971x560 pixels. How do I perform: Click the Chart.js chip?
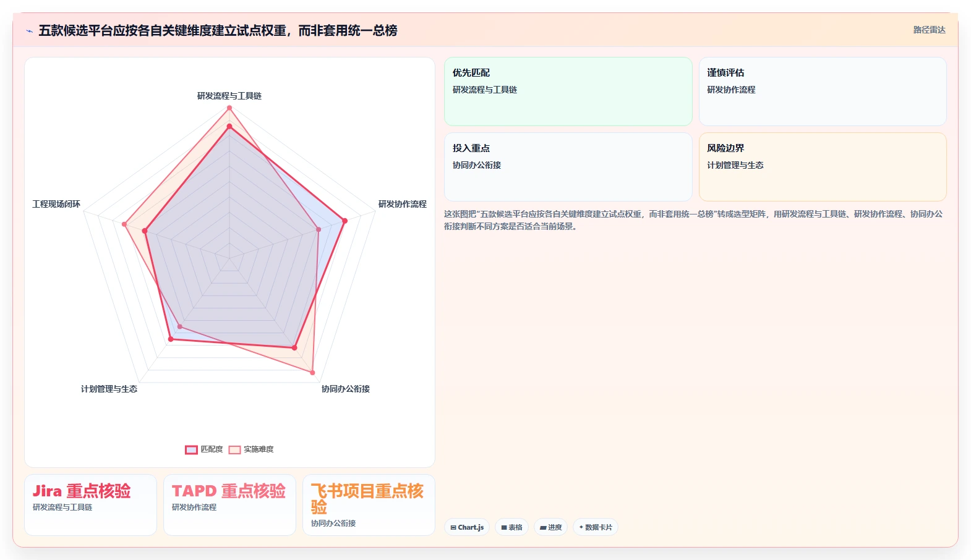[x=467, y=527]
